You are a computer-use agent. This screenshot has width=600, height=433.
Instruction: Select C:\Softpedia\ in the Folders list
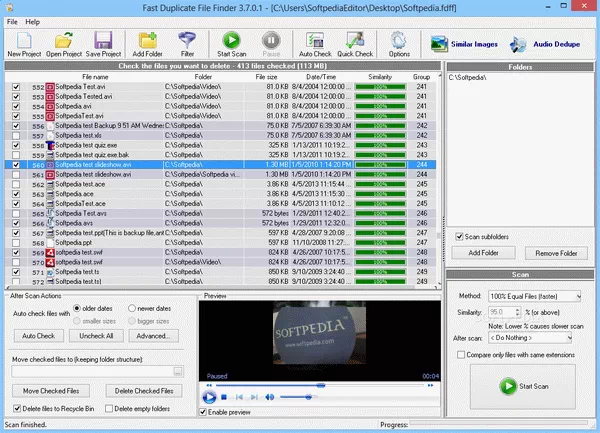(x=467, y=78)
